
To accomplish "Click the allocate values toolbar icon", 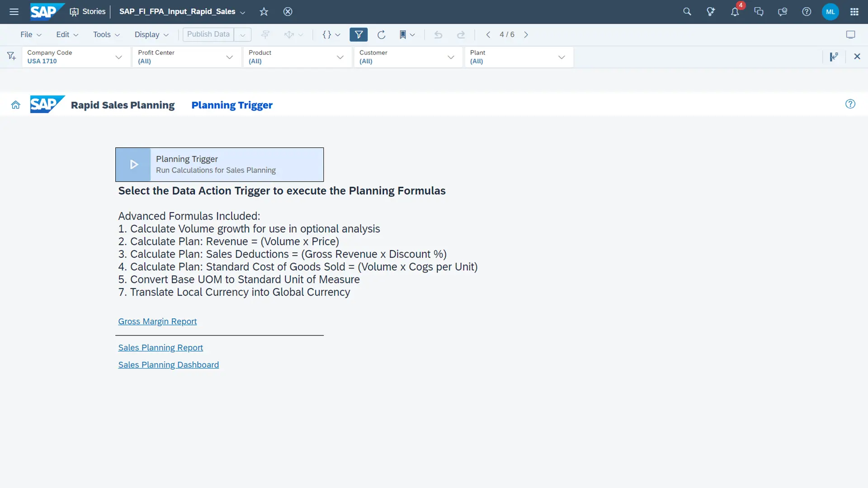I will coord(293,34).
